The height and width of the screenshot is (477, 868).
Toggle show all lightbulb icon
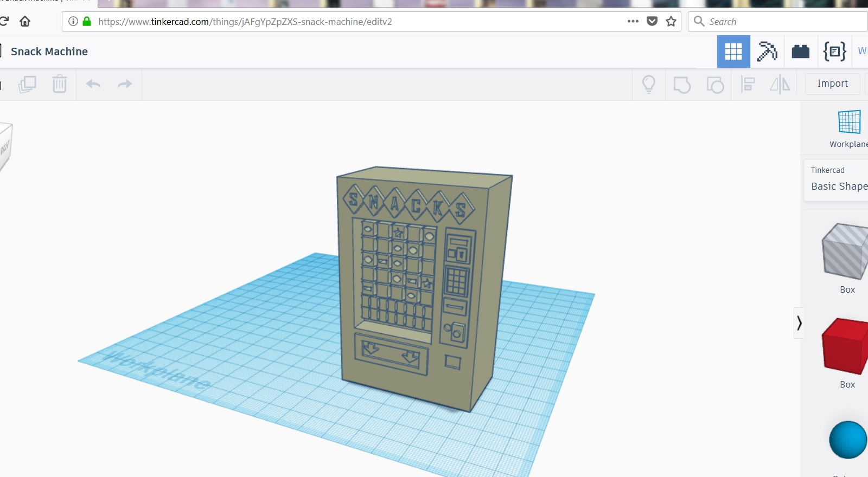tap(649, 84)
